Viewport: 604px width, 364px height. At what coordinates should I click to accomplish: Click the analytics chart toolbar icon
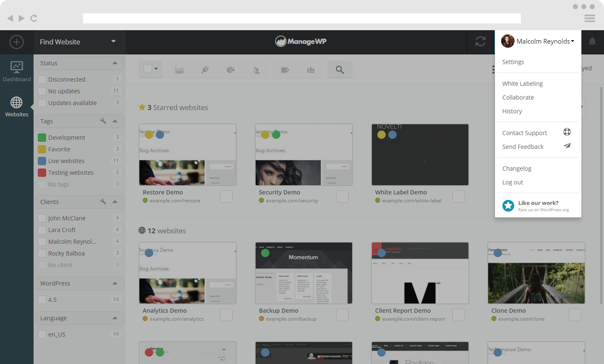click(180, 70)
